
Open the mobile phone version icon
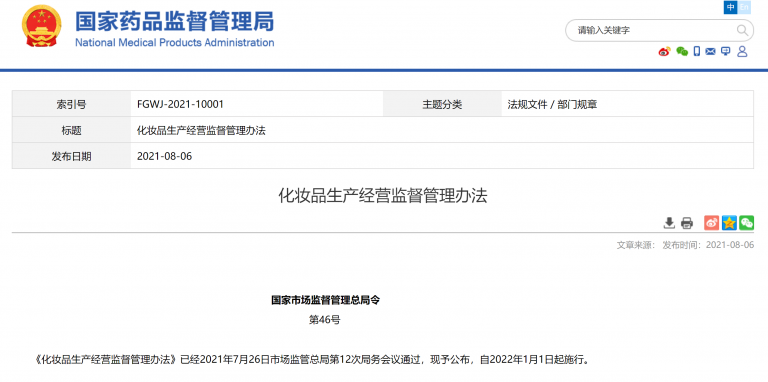(x=697, y=51)
